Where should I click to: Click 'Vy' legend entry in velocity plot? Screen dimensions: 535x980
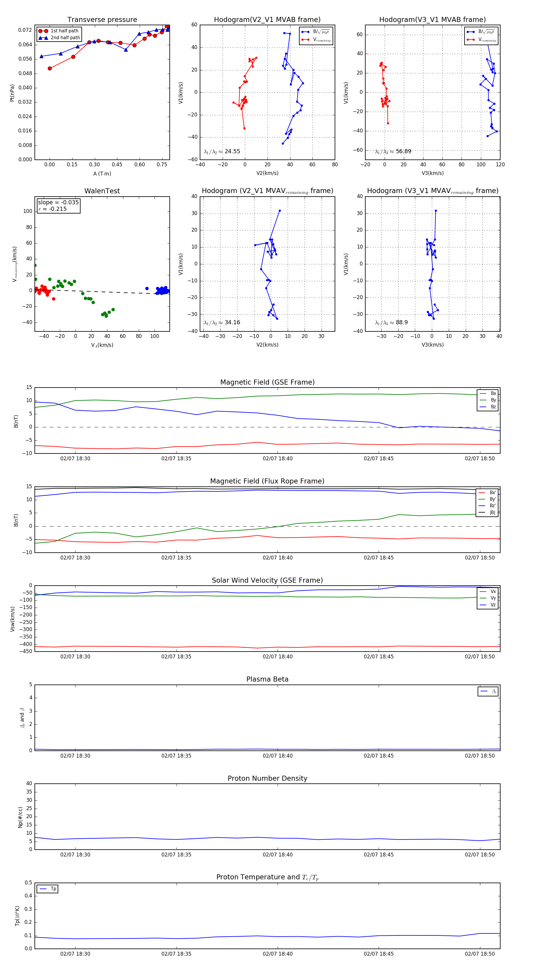pyautogui.click(x=488, y=598)
